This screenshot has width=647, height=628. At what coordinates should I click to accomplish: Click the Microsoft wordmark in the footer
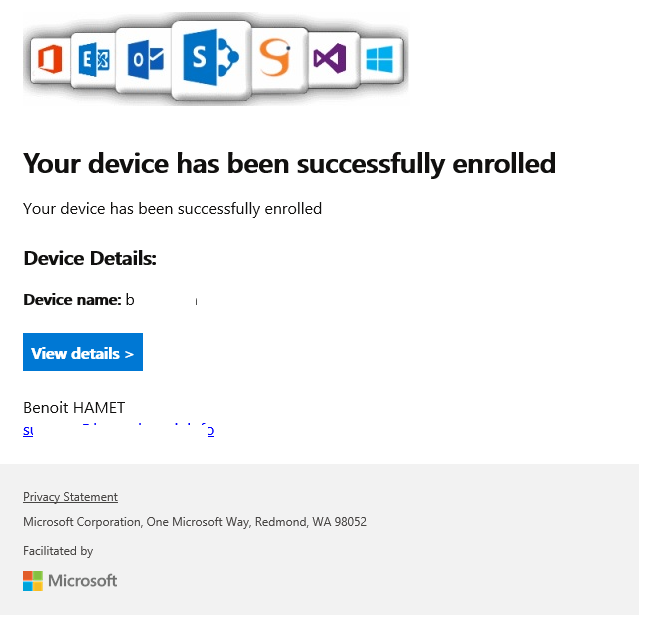pos(83,581)
